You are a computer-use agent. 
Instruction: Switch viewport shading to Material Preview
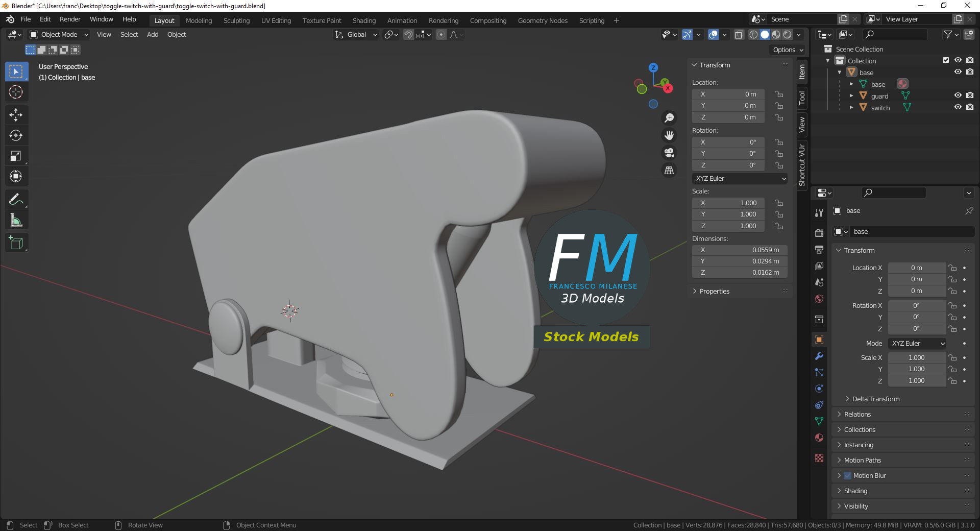pyautogui.click(x=776, y=35)
